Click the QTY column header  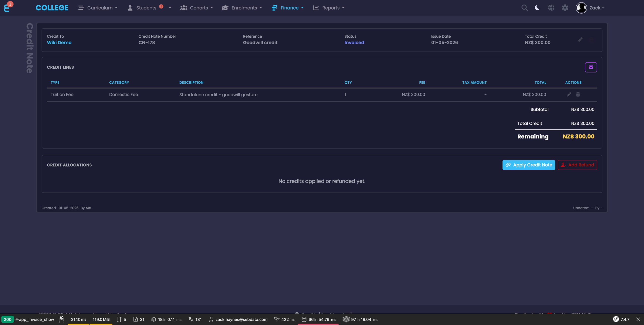pos(348,82)
